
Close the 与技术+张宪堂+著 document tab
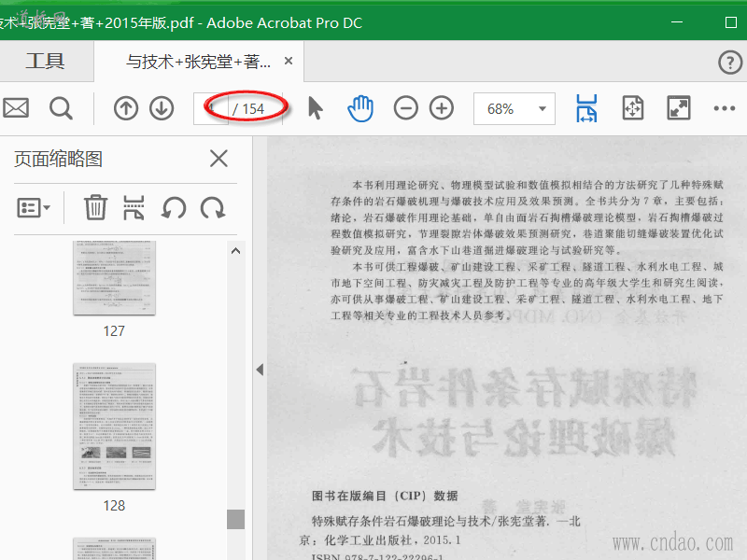click(x=289, y=61)
